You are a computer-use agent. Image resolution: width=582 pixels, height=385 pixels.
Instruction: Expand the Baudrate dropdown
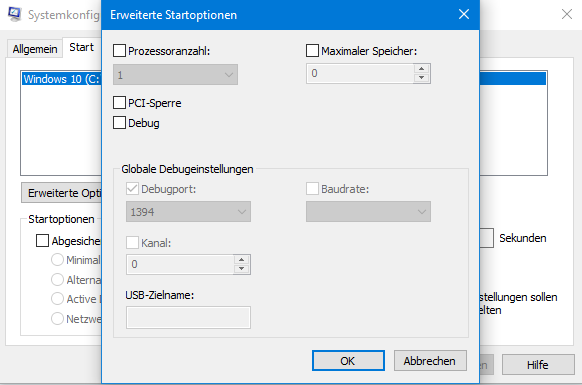pyautogui.click(x=368, y=212)
